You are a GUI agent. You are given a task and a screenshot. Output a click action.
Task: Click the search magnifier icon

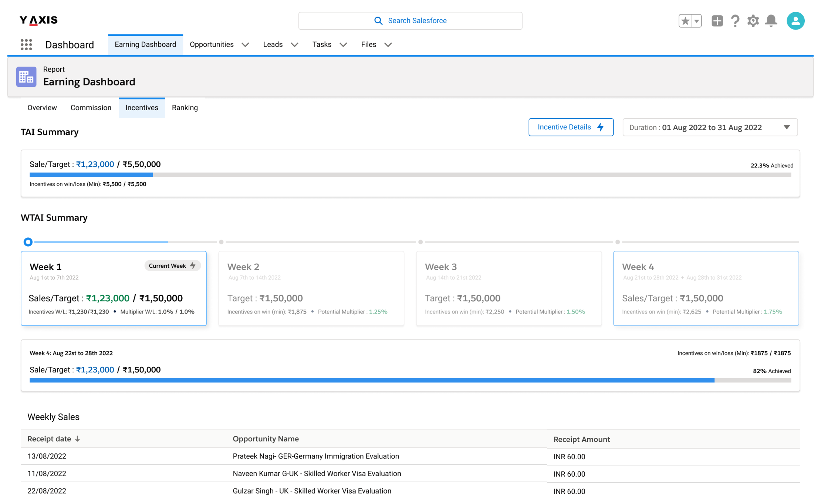click(x=378, y=21)
